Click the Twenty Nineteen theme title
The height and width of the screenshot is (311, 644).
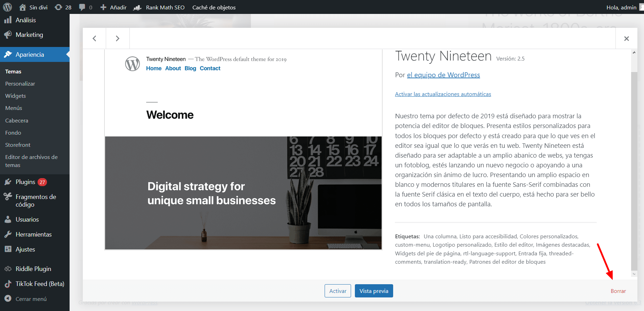pyautogui.click(x=443, y=56)
